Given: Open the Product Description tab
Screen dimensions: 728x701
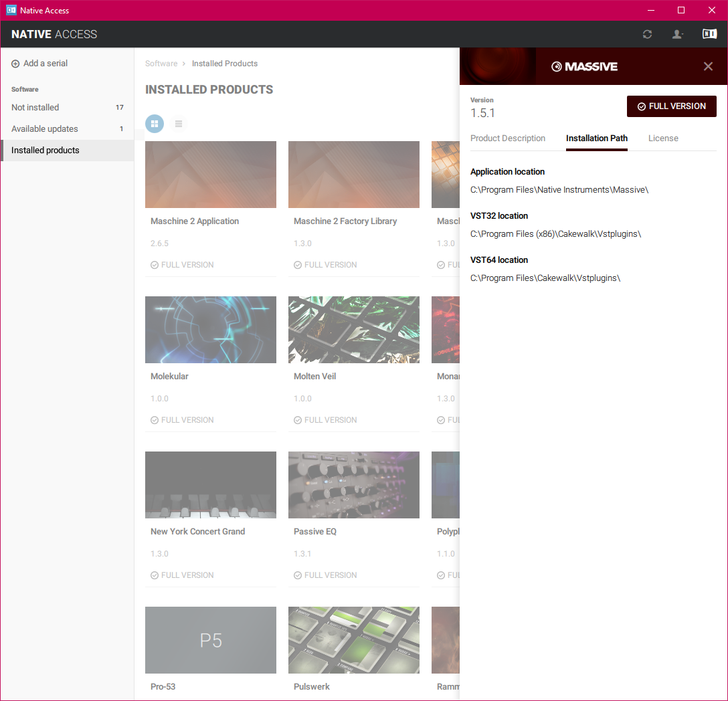Looking at the screenshot, I should (x=507, y=138).
